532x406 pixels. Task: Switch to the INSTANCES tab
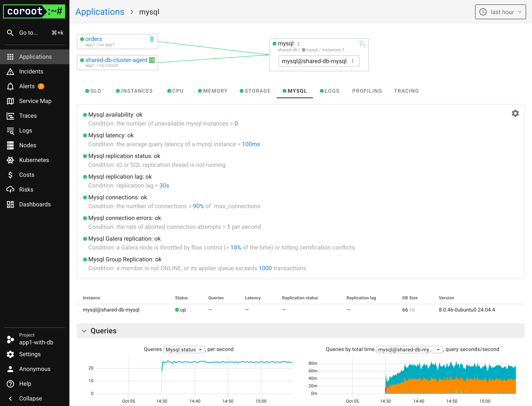tap(134, 91)
